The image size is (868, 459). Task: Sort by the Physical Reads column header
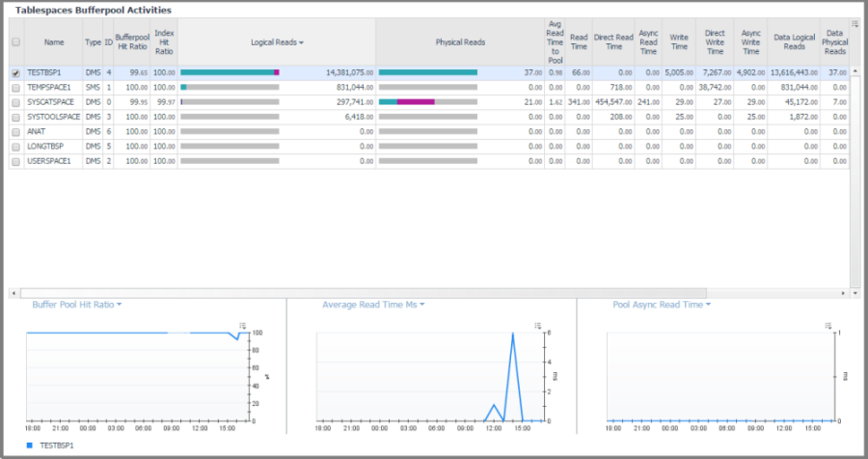coord(460,42)
